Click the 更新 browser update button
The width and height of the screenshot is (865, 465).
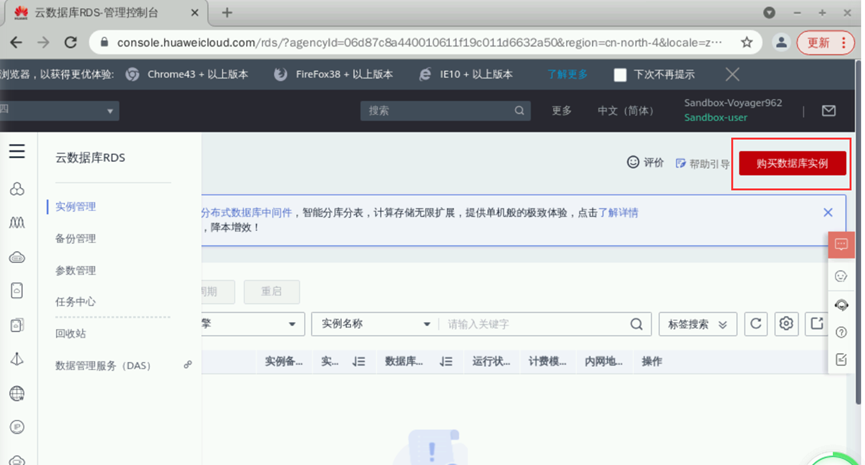pos(825,42)
